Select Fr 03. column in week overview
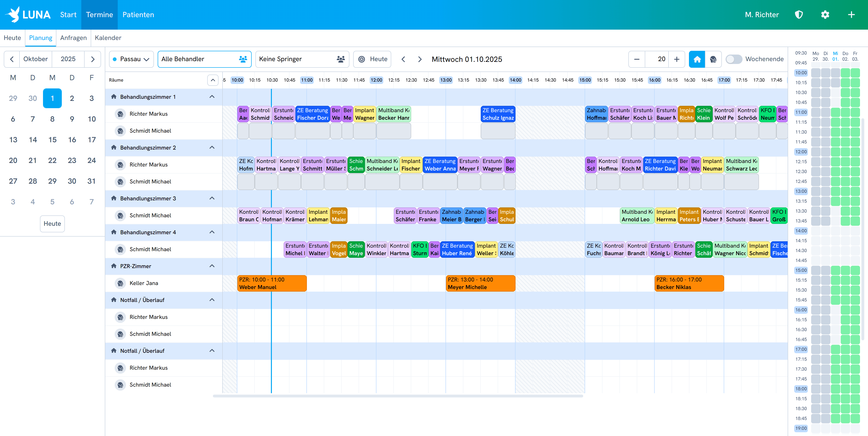 tap(855, 56)
